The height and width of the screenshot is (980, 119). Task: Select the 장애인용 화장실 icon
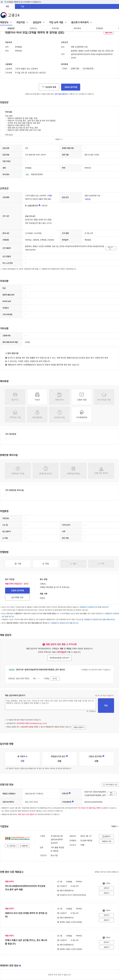click(x=73, y=471)
